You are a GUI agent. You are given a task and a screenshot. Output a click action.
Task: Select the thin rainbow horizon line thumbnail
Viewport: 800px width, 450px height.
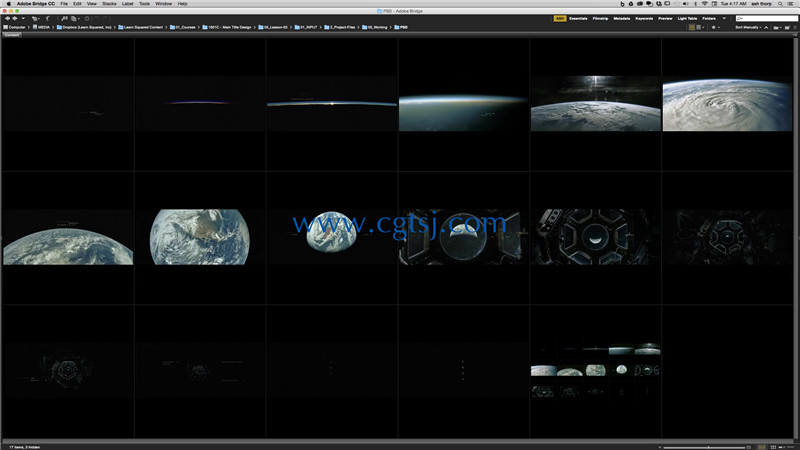[x=199, y=104]
